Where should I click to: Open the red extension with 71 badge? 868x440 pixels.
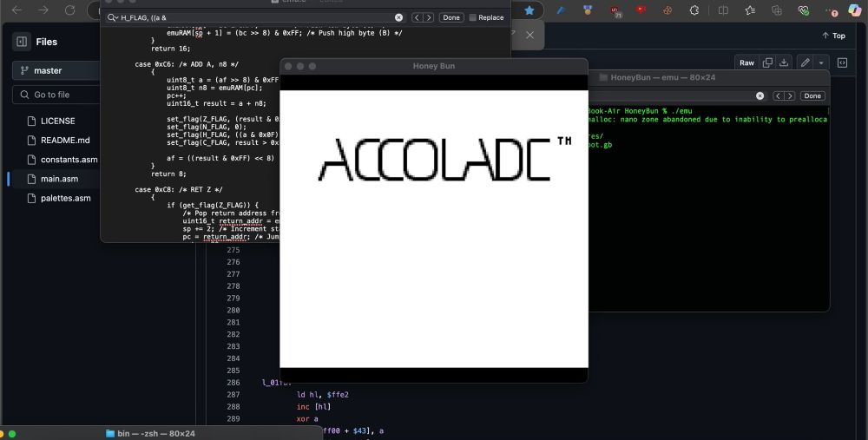[615, 11]
